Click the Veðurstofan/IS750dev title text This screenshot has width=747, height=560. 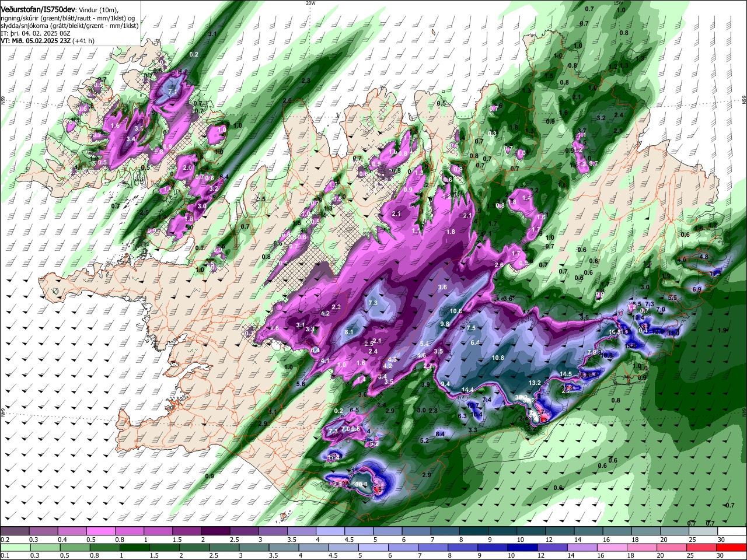(x=38, y=9)
